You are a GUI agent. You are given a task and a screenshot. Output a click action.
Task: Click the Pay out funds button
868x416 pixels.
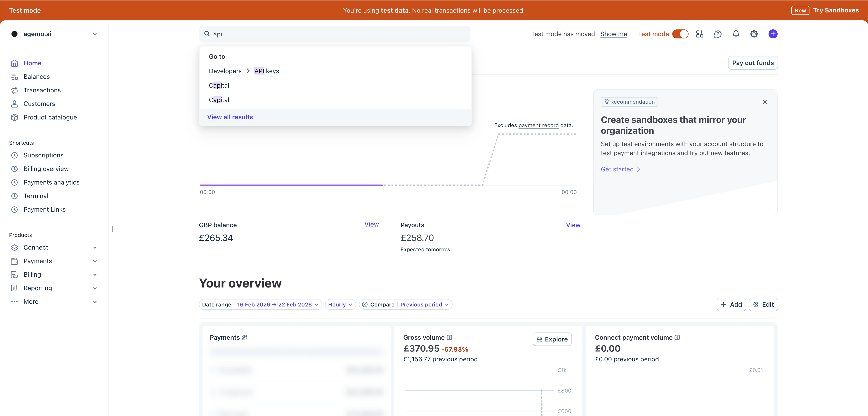tap(752, 63)
